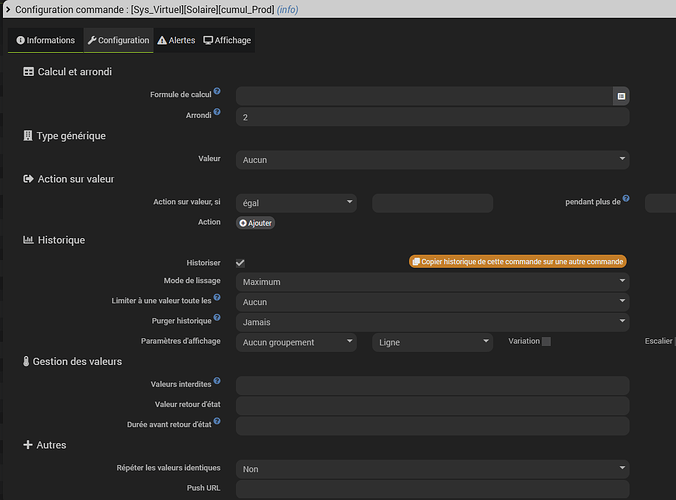The width and height of the screenshot is (676, 500).
Task: Enable the Variation checkbox
Action: click(546, 341)
